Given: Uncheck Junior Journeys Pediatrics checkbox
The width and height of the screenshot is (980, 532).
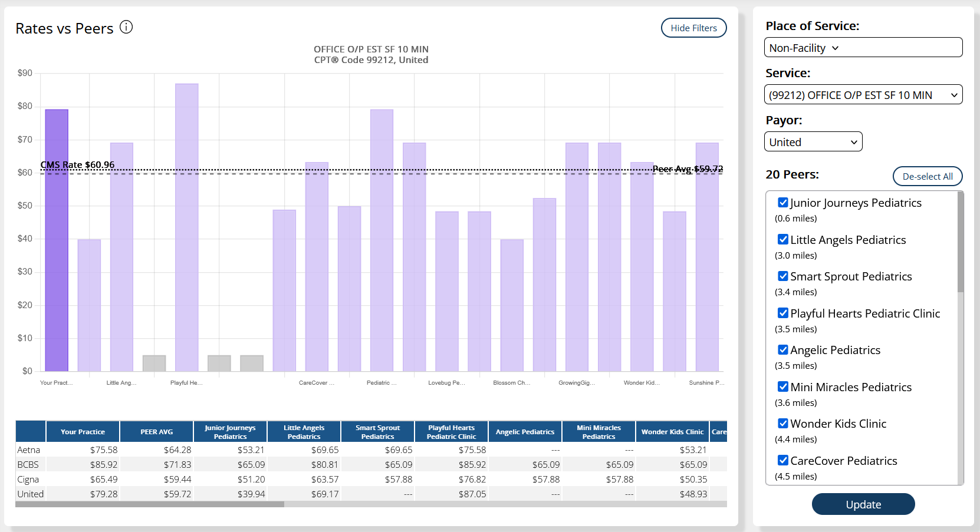Looking at the screenshot, I should (x=783, y=203).
